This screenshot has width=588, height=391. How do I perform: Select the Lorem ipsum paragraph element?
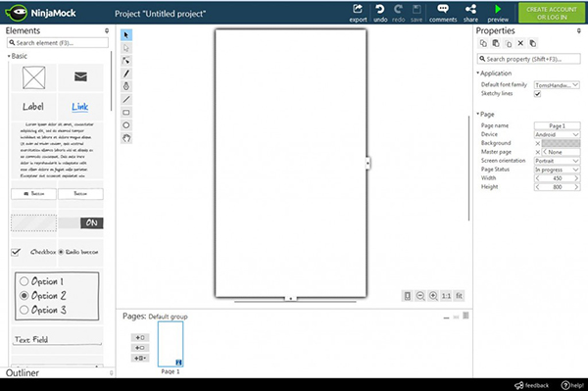(x=57, y=150)
